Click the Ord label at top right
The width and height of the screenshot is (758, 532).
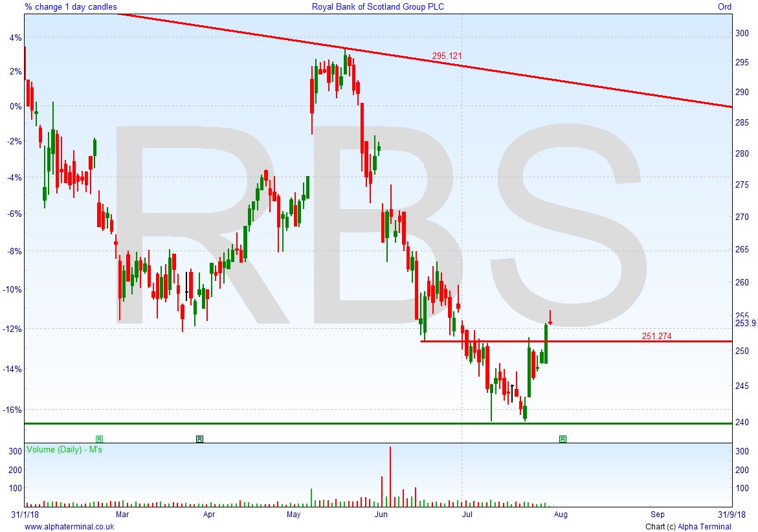click(x=724, y=6)
